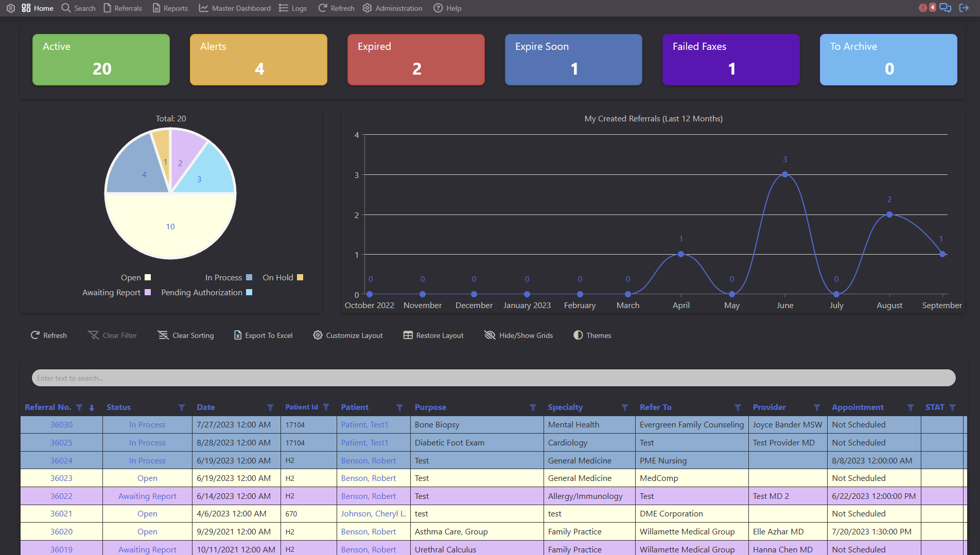This screenshot has width=980, height=555.
Task: Click the red alert notification badge
Action: pos(927,8)
